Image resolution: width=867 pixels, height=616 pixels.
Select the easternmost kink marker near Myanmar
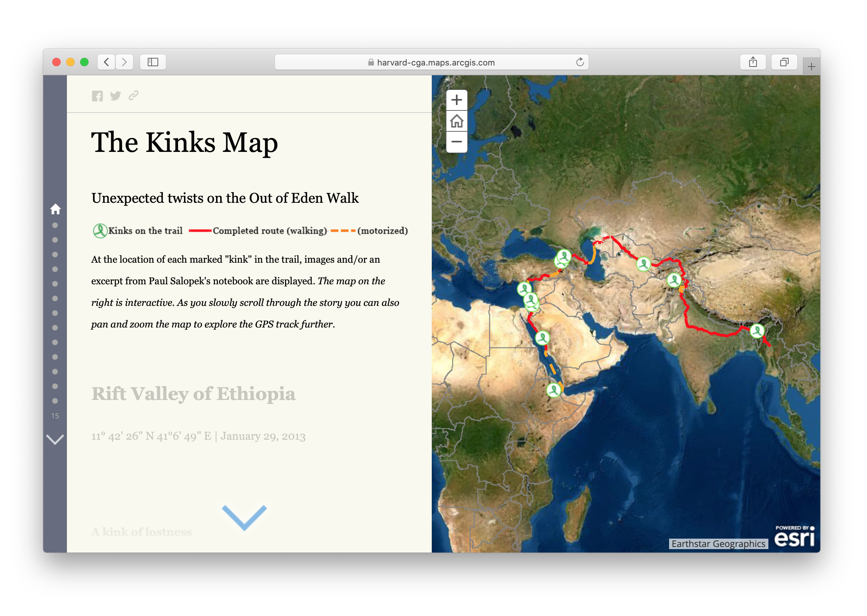pos(757,331)
